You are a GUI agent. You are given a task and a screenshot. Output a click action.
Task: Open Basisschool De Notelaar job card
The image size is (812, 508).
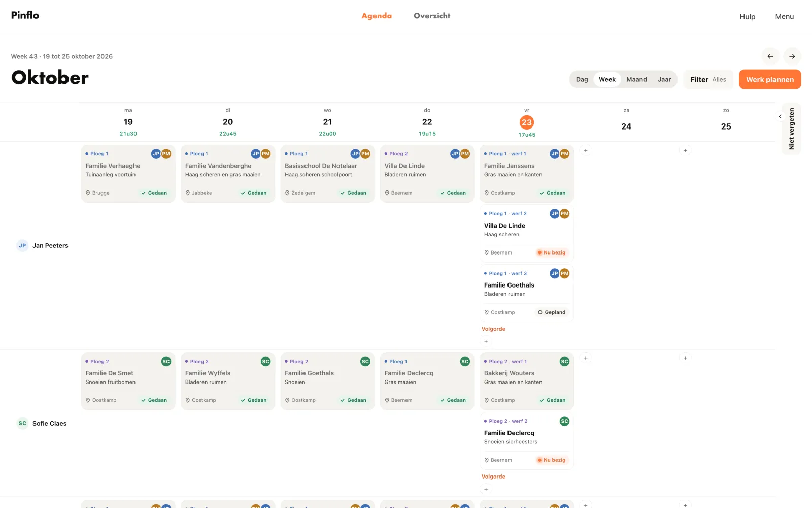[327, 174]
